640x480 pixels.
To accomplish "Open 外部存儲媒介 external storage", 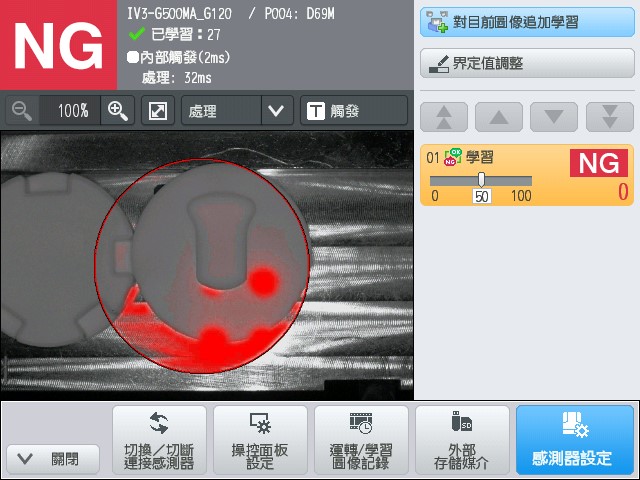I will pos(462,440).
